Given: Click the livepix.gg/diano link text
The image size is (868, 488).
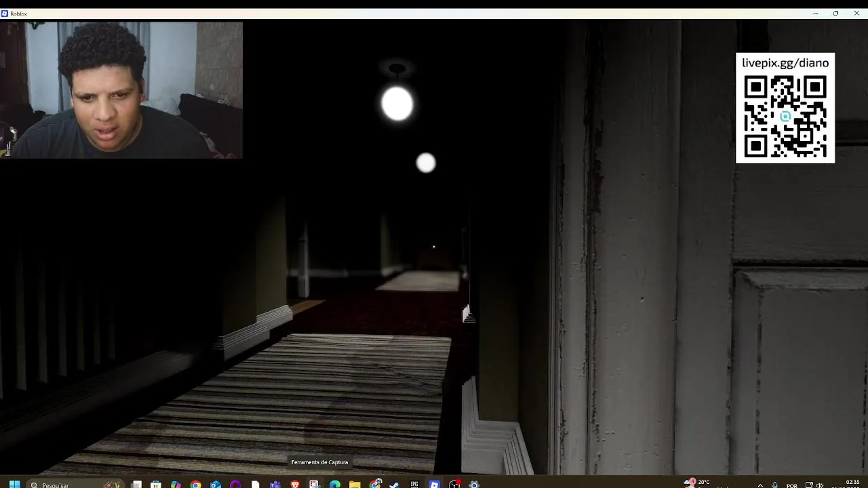Looking at the screenshot, I should coord(785,63).
